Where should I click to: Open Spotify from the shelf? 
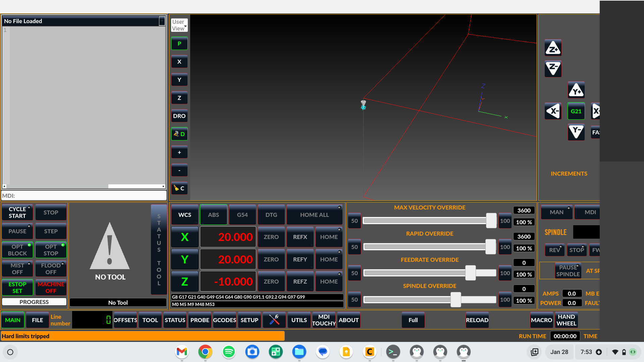pos(229,352)
